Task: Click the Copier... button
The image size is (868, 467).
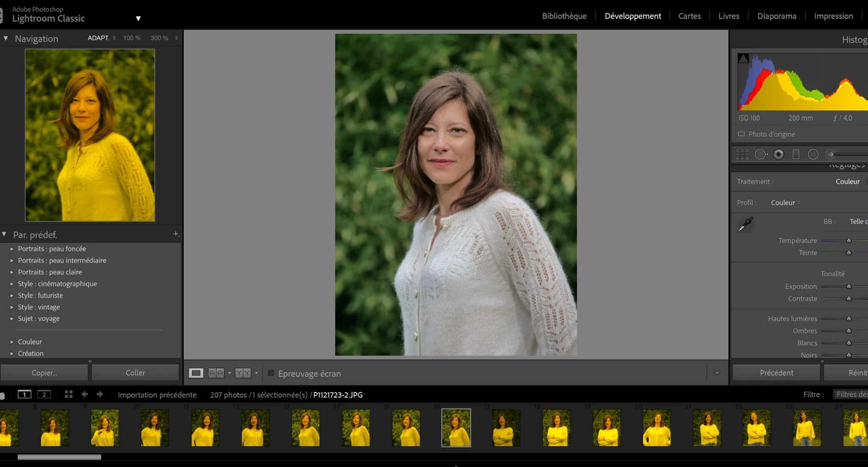Action: [44, 373]
